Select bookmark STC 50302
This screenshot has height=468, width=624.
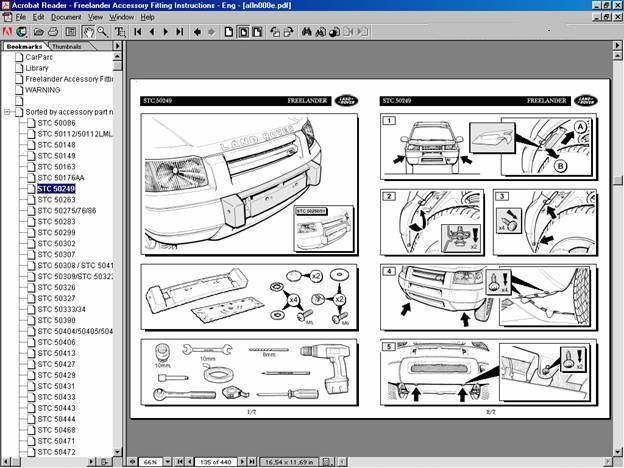pos(56,244)
